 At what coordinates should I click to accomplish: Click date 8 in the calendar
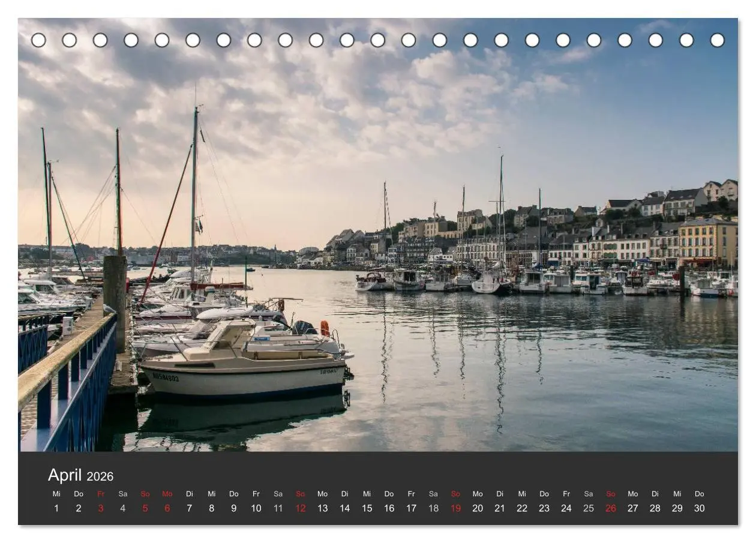click(x=212, y=508)
